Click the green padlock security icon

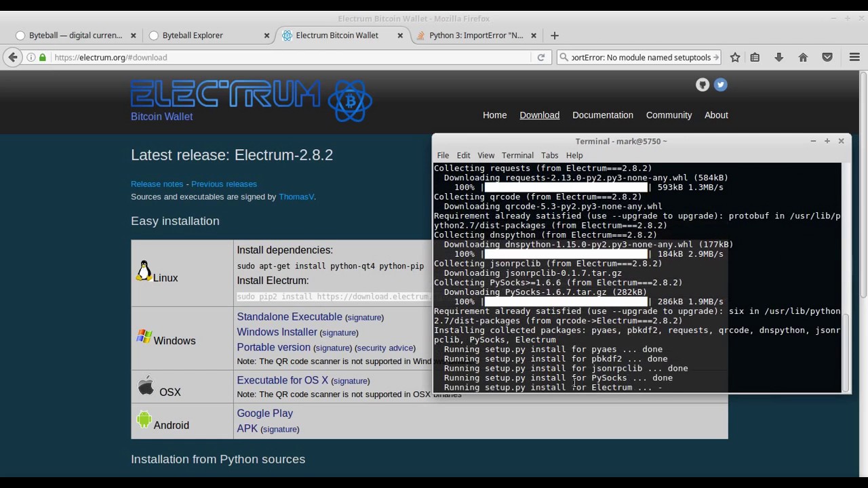tap(43, 58)
